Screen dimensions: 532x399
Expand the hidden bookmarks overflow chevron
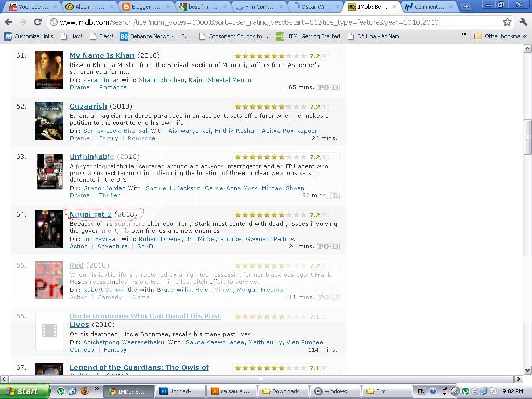point(463,35)
